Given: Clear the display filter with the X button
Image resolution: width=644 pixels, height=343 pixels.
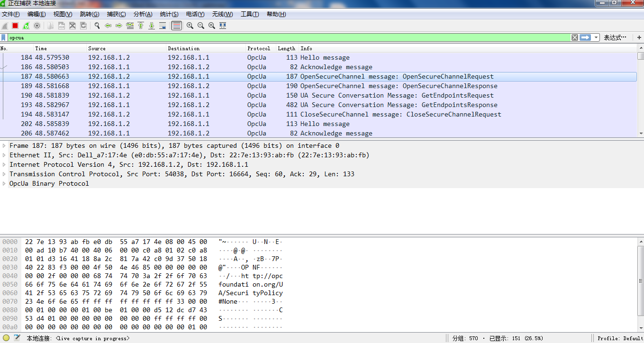Looking at the screenshot, I should (x=574, y=37).
